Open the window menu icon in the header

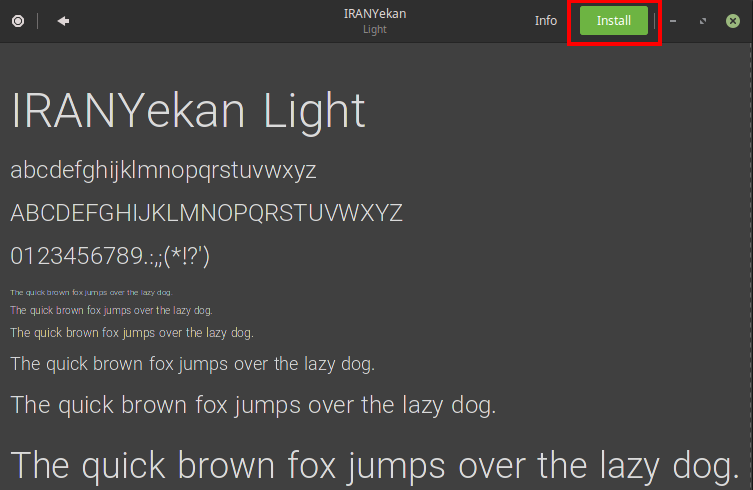18,21
